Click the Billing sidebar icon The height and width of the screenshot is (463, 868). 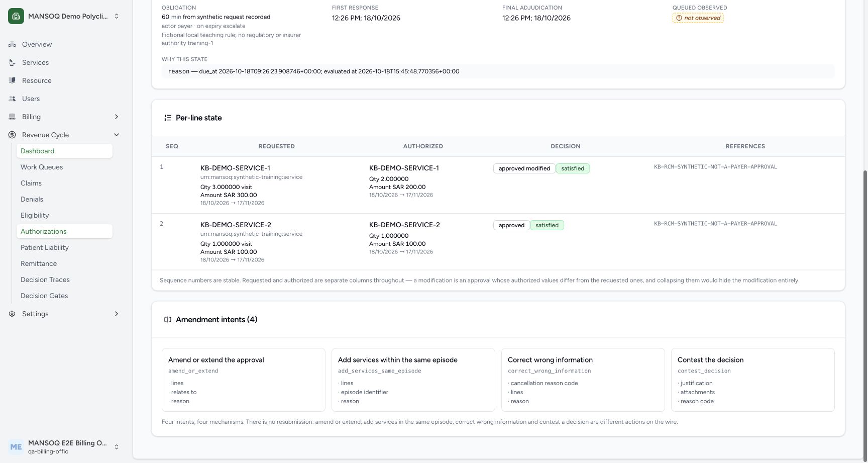(12, 117)
